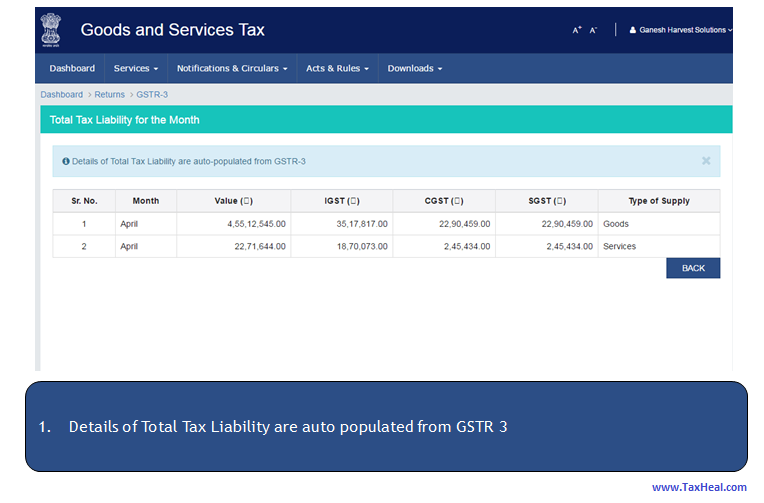Viewport: 764px width, 503px height.
Task: Click Returns breadcrumb link
Action: click(x=110, y=94)
